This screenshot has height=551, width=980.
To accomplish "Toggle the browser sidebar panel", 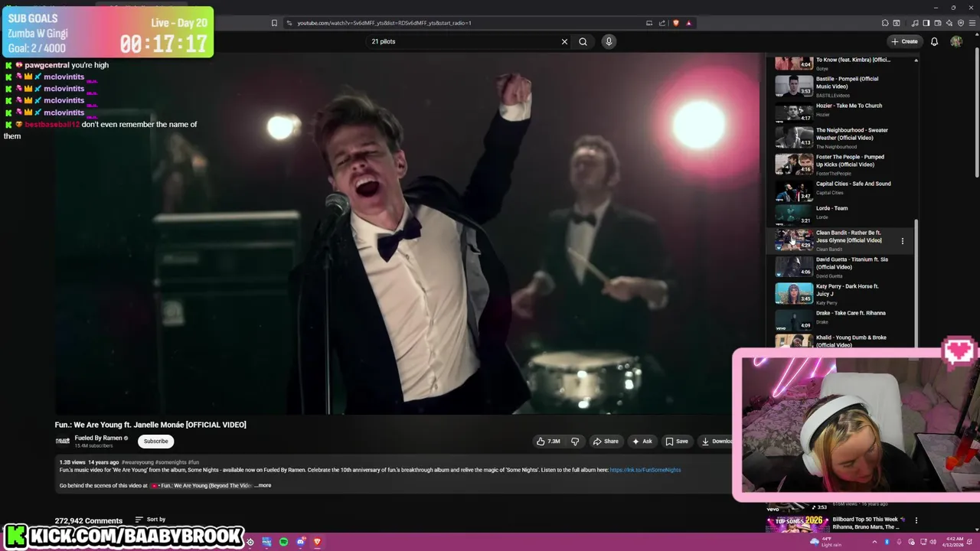I will [926, 23].
